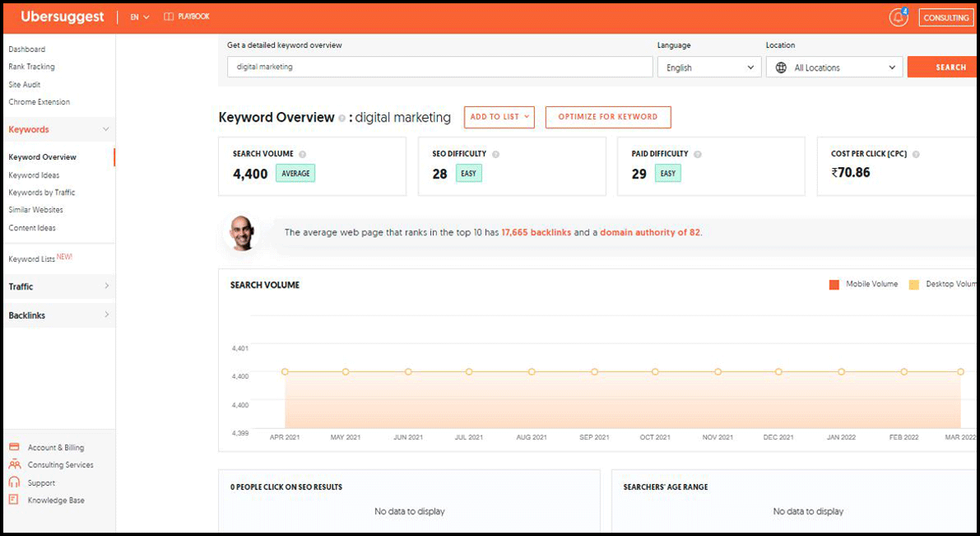Open the Language dropdown set to English
The width and height of the screenshot is (980, 536).
(x=708, y=68)
